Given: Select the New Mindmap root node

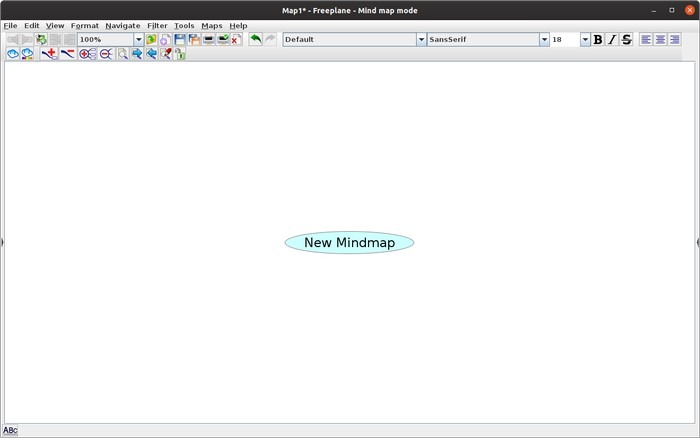Looking at the screenshot, I should coord(350,242).
